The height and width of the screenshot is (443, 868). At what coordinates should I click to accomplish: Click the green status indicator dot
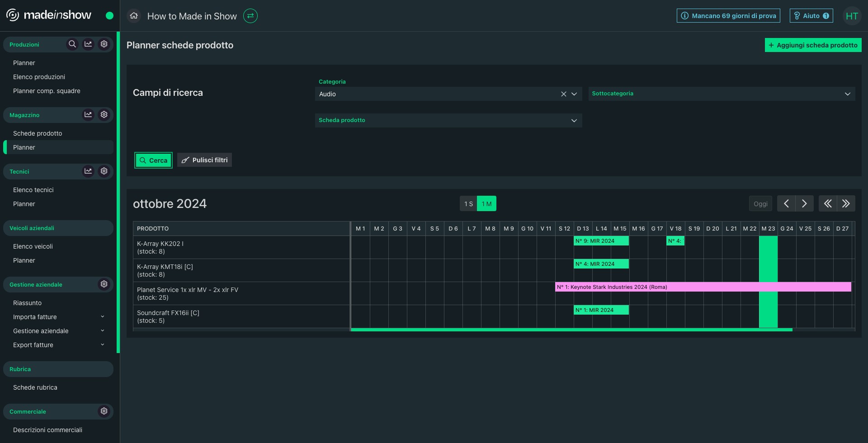coord(109,16)
